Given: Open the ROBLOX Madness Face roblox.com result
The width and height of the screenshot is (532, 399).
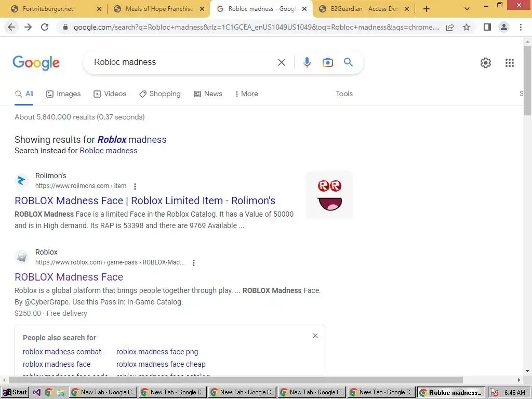Looking at the screenshot, I should pyautogui.click(x=69, y=277).
